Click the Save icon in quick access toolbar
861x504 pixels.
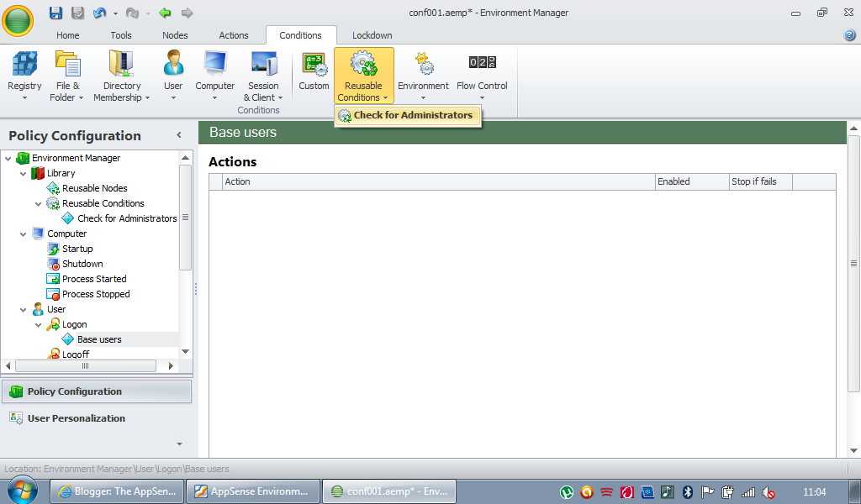[x=55, y=13]
